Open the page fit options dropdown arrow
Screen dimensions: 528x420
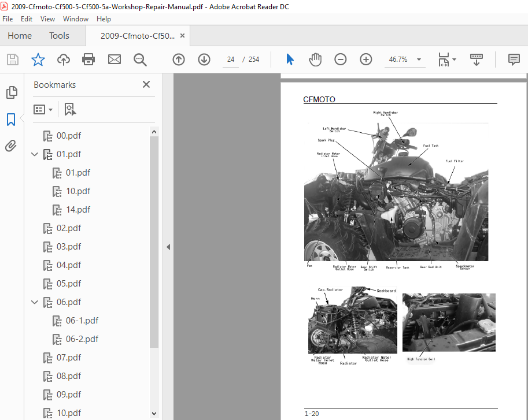coord(454,60)
